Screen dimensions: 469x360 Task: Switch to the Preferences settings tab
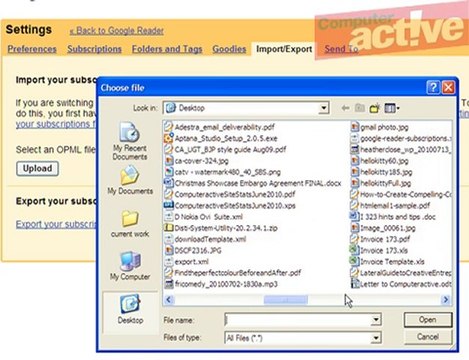point(32,49)
